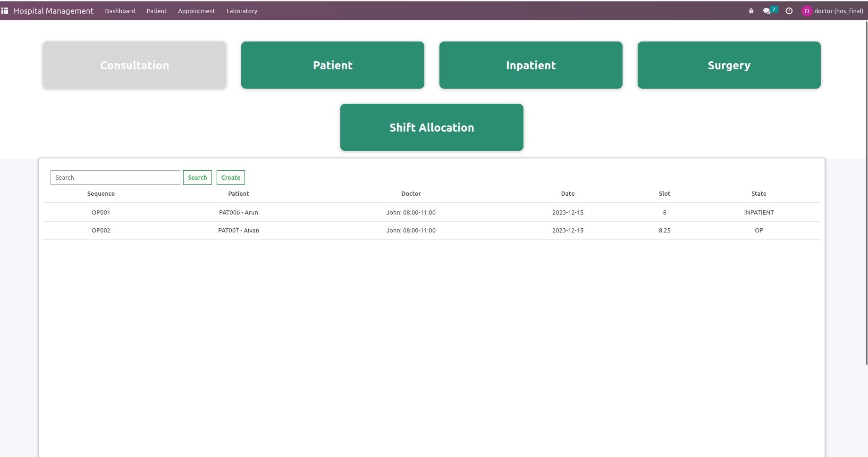The image size is (868, 457).
Task: Open the Appointment menu
Action: pos(196,11)
